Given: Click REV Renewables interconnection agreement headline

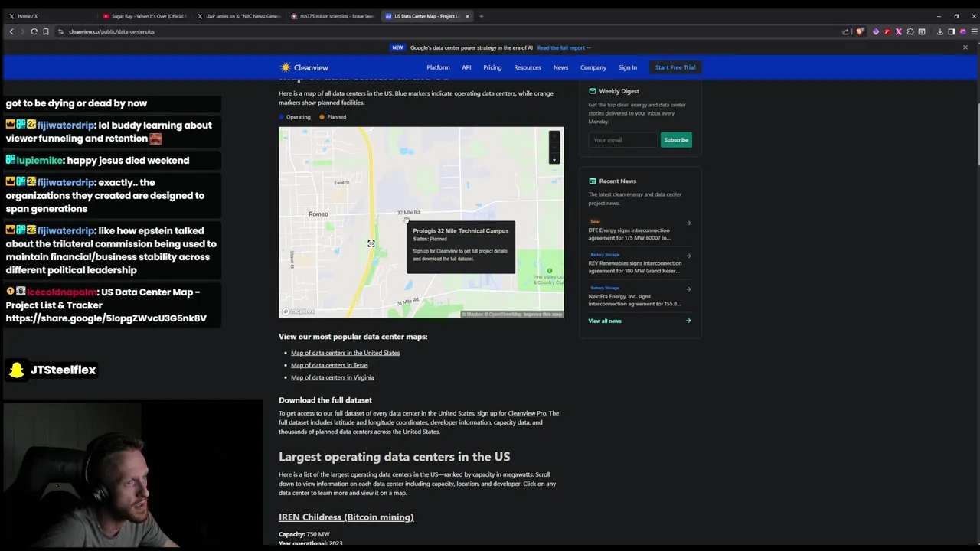Looking at the screenshot, I should point(634,267).
